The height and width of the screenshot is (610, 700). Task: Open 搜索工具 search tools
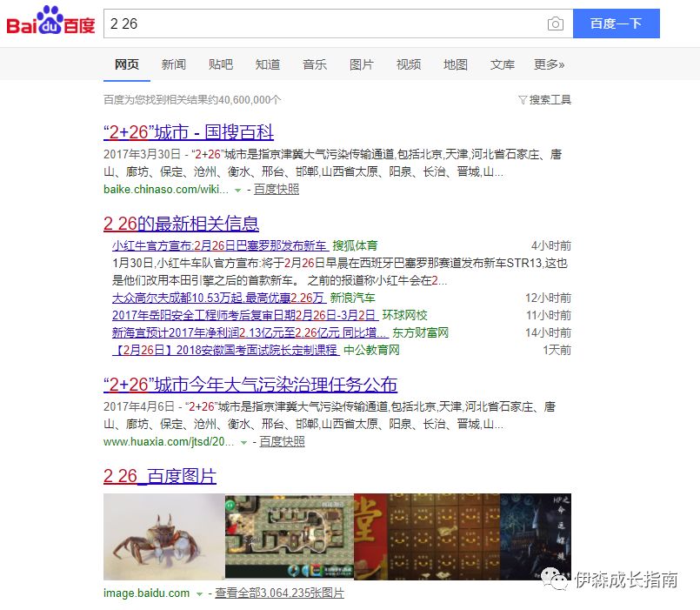pos(550,100)
